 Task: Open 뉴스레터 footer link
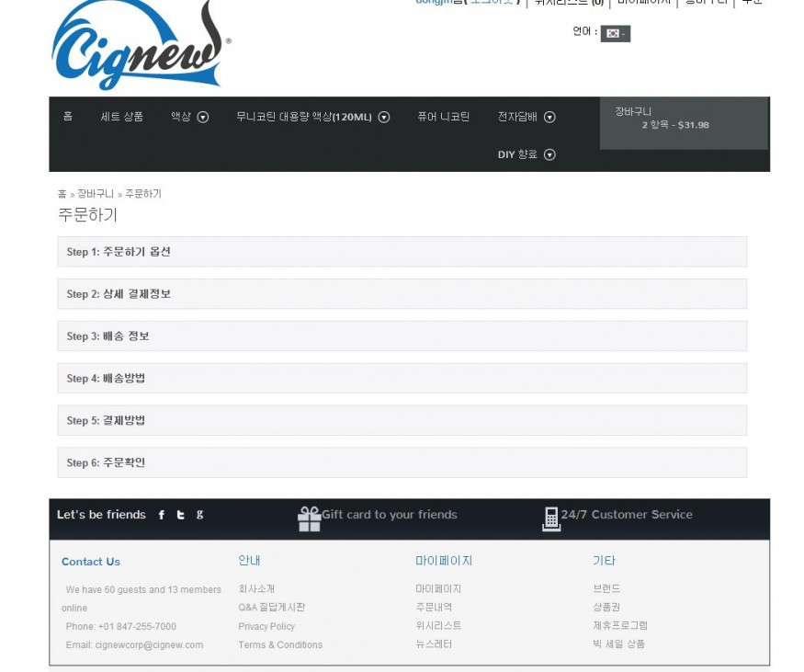tap(434, 644)
